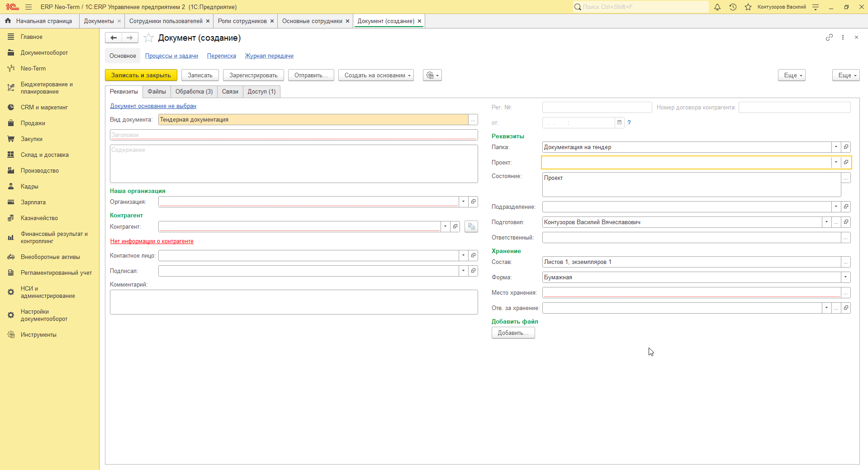Image resolution: width=868 pixels, height=470 pixels.
Task: Open Казначейство section in sidebar
Action: coord(39,218)
